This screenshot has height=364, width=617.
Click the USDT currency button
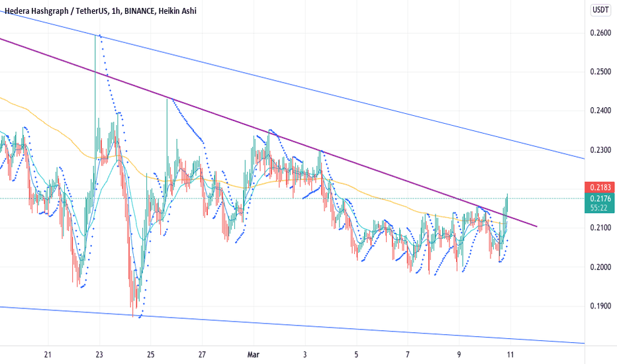600,10
